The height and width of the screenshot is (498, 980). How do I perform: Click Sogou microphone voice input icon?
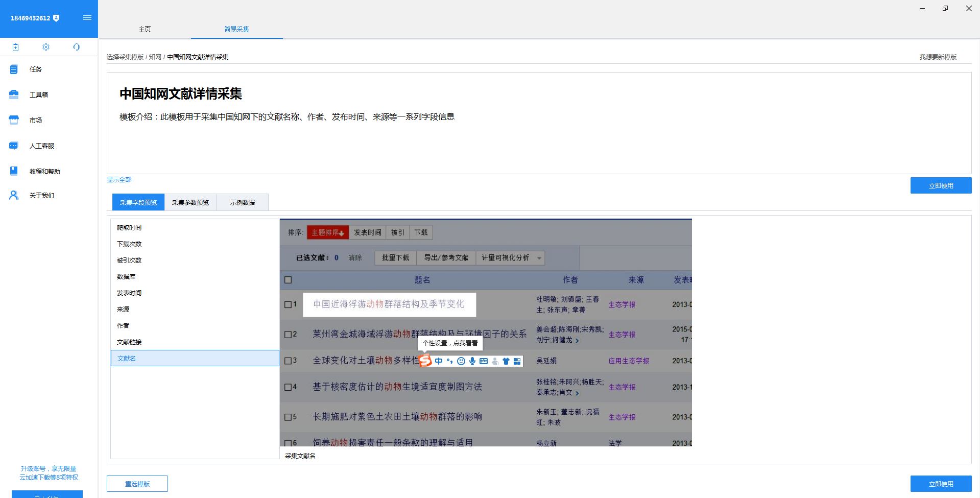[x=472, y=361]
